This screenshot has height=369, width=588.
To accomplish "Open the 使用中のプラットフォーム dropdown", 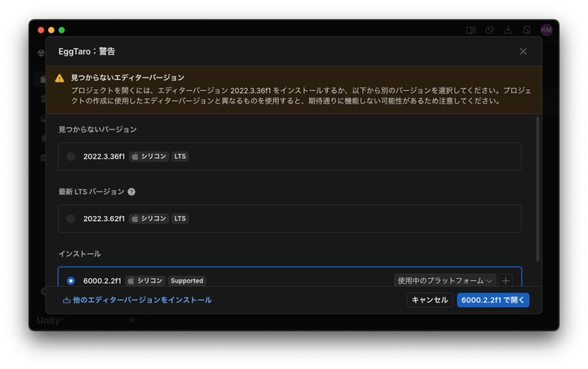I will pos(445,281).
